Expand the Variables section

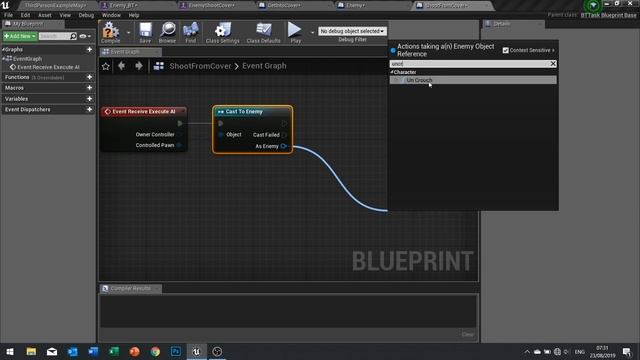tap(17, 99)
